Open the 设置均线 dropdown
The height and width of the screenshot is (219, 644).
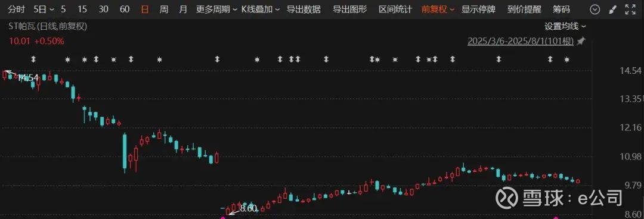pyautogui.click(x=565, y=27)
